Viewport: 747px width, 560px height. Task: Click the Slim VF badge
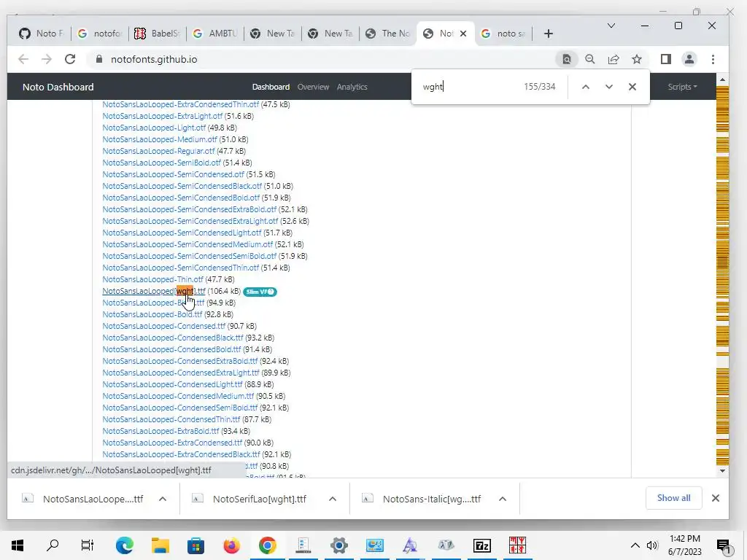tap(260, 292)
